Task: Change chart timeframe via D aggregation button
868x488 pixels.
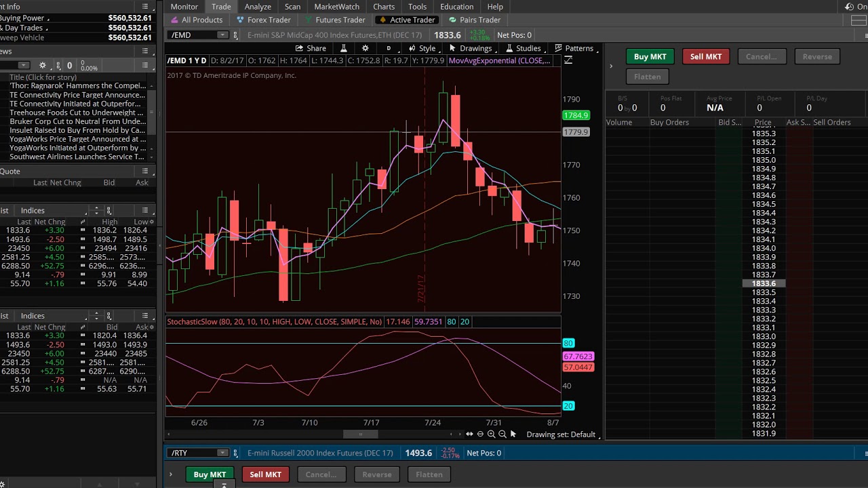Action: 389,48
